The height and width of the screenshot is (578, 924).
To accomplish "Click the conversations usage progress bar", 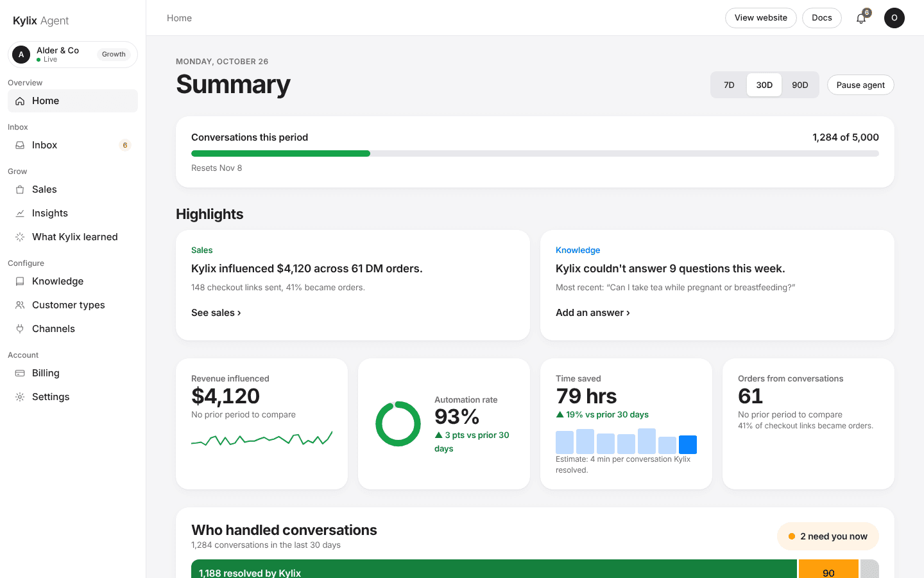I will pos(535,153).
